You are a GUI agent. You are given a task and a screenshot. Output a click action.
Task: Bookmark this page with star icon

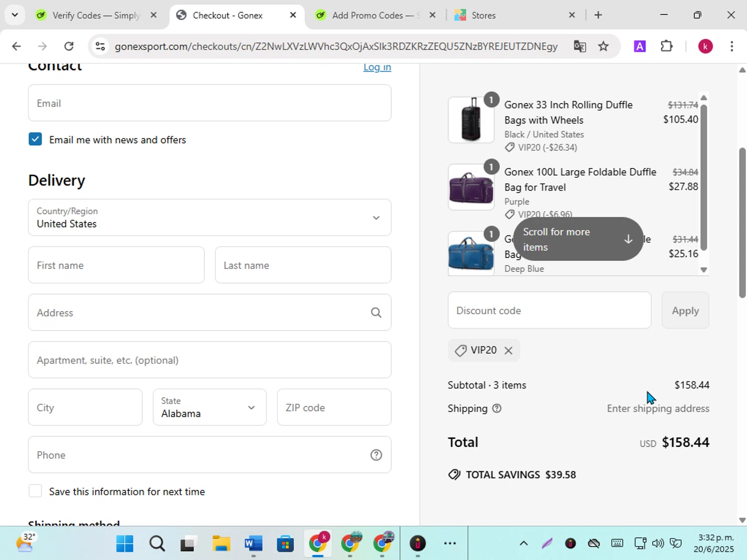(604, 46)
